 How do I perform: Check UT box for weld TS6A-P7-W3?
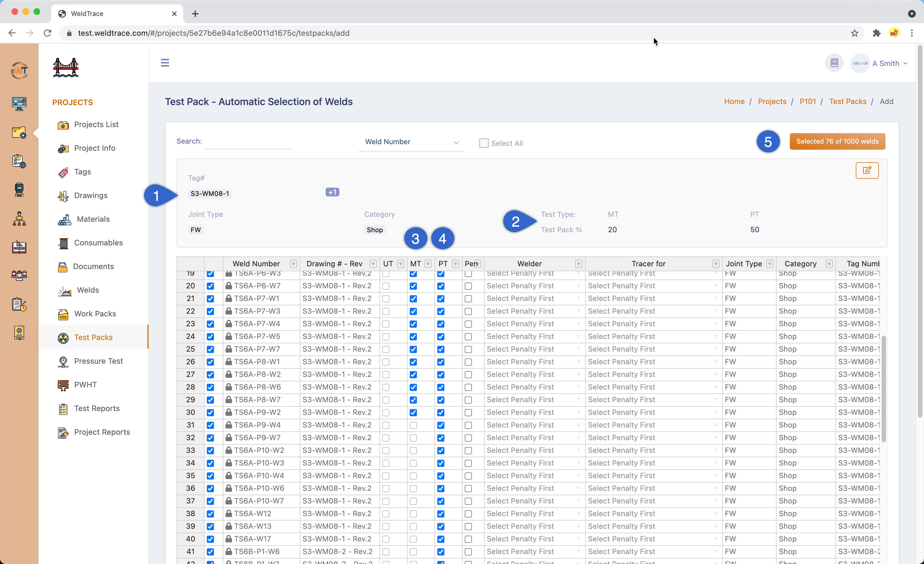click(x=386, y=311)
